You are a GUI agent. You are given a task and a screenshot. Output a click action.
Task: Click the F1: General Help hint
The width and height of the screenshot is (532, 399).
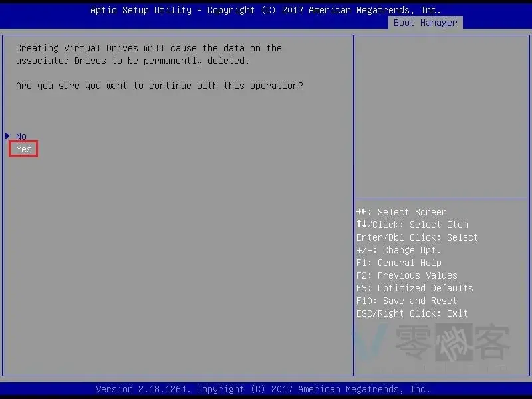(x=398, y=263)
